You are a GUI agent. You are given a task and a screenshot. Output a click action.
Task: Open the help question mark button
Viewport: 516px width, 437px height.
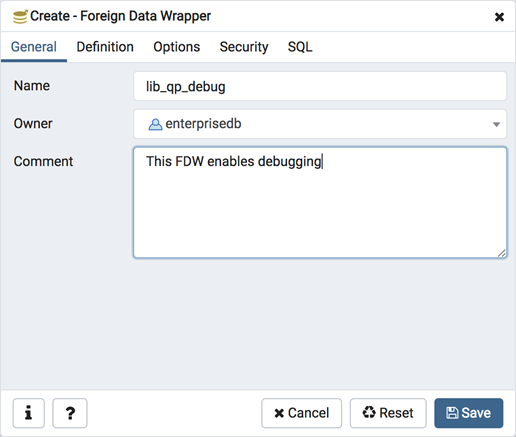(x=70, y=413)
